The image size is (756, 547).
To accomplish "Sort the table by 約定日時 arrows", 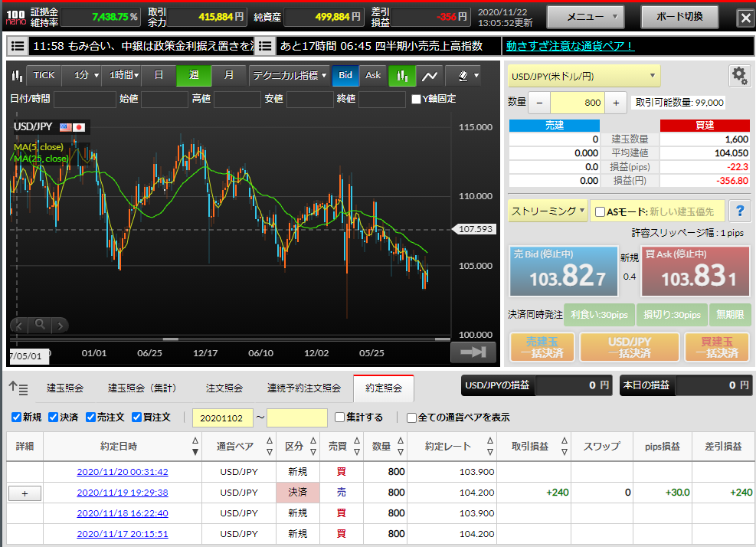I will coord(195,446).
